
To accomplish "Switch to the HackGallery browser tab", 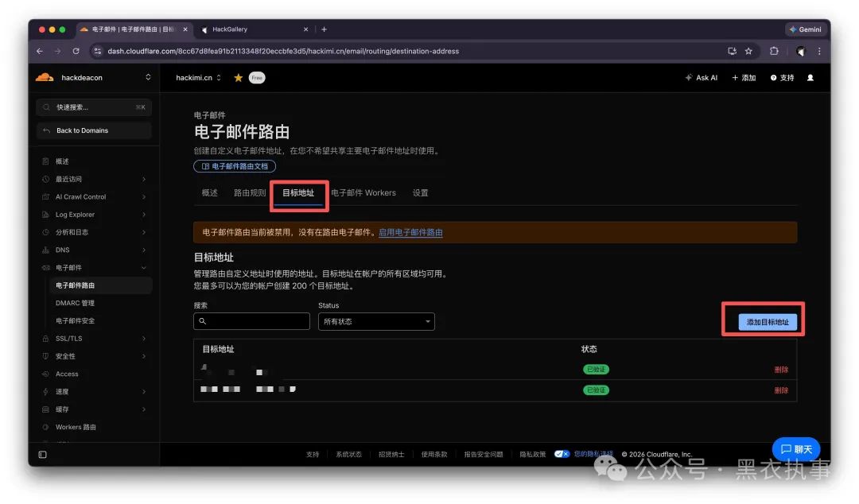I will [253, 29].
